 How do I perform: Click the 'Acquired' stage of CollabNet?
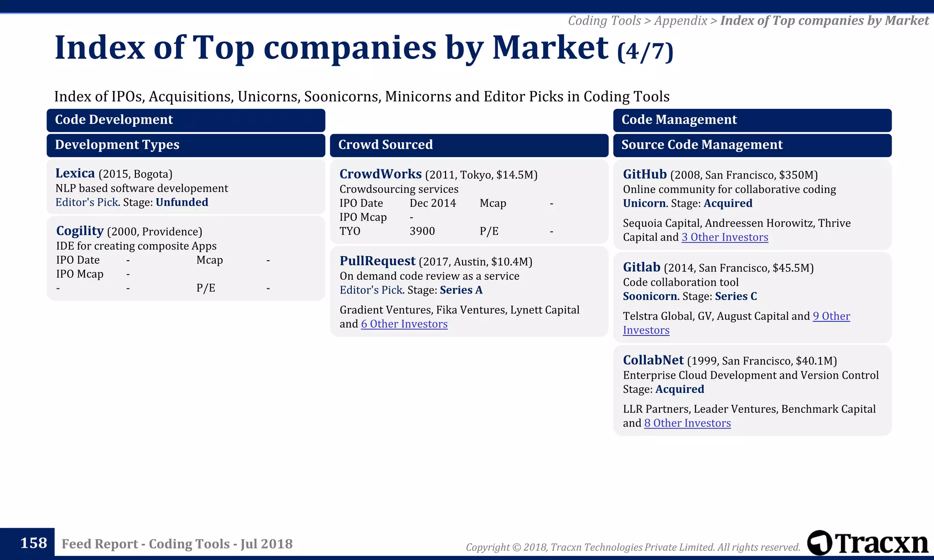coord(680,389)
